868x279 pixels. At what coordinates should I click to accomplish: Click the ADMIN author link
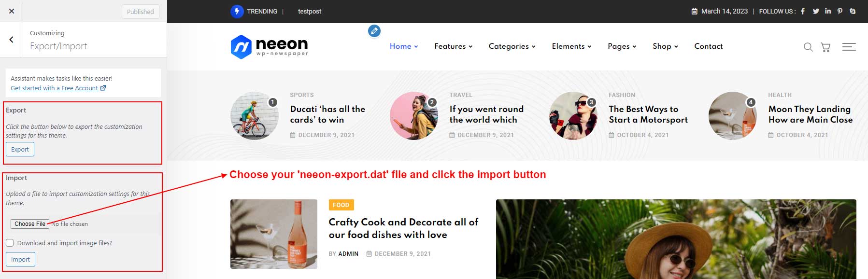click(x=348, y=254)
